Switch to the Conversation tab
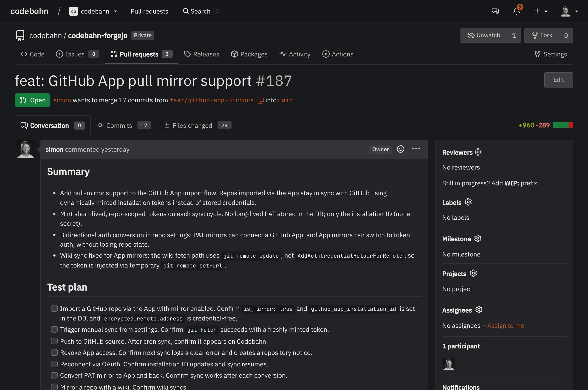Viewport: 588px width, 390px height. (53, 125)
